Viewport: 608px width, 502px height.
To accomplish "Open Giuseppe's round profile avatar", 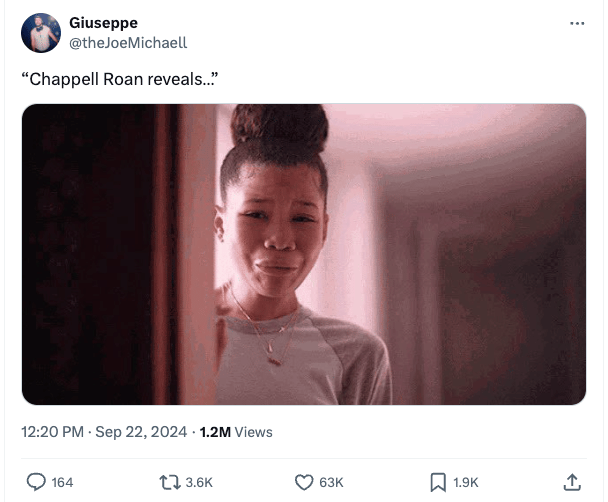I will click(41, 33).
